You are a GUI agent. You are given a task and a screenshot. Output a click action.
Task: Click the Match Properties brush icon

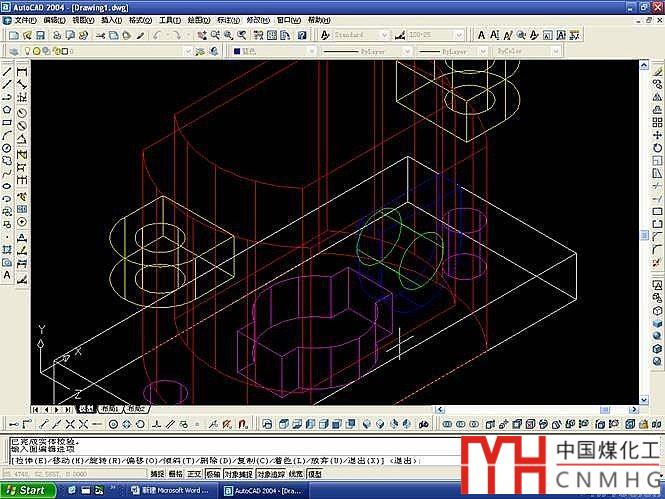(140, 35)
